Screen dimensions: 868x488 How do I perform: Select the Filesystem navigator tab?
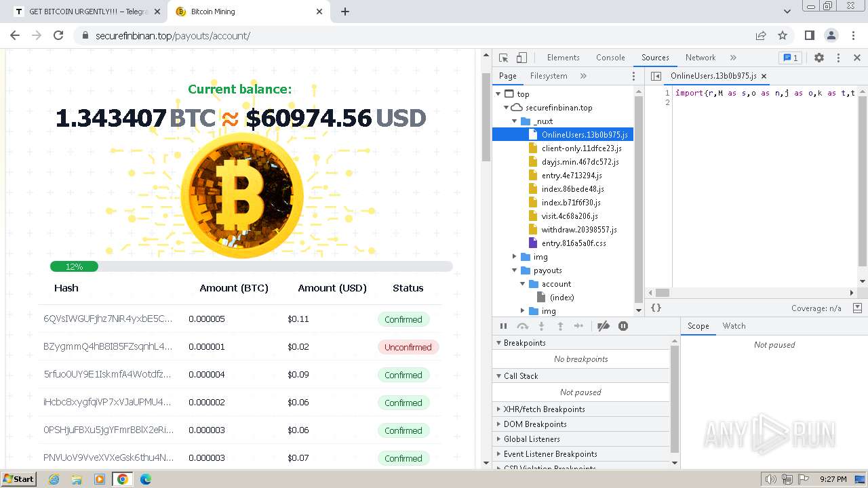pos(549,76)
